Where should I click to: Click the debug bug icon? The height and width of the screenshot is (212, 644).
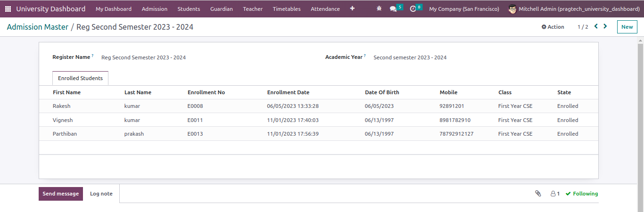click(x=379, y=9)
